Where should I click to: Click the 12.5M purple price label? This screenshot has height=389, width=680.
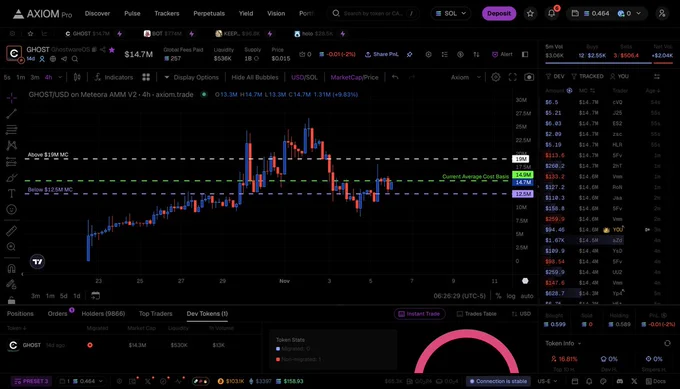(523, 194)
